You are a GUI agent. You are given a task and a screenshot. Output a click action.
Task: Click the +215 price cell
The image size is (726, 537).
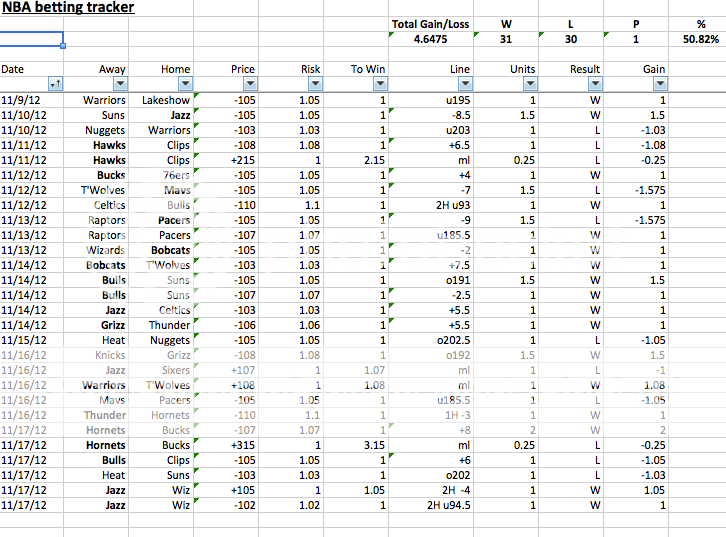coord(226,160)
